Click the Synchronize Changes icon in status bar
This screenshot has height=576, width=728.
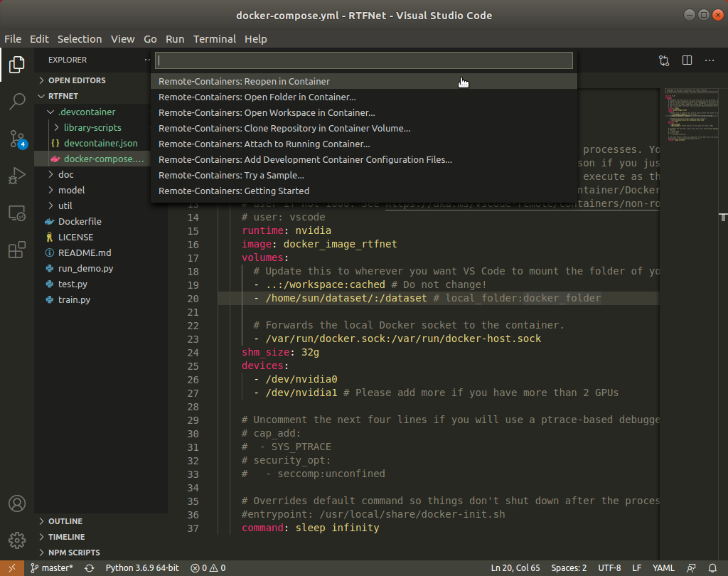click(90, 568)
